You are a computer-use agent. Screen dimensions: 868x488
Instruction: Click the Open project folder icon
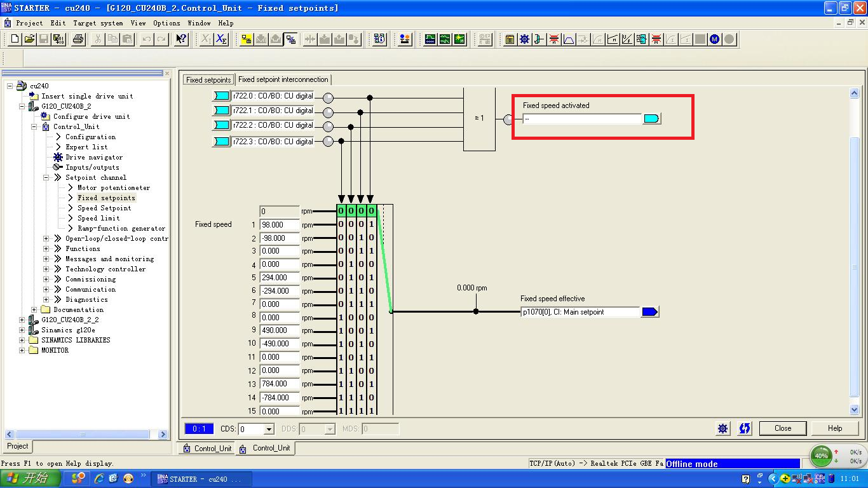(x=29, y=39)
